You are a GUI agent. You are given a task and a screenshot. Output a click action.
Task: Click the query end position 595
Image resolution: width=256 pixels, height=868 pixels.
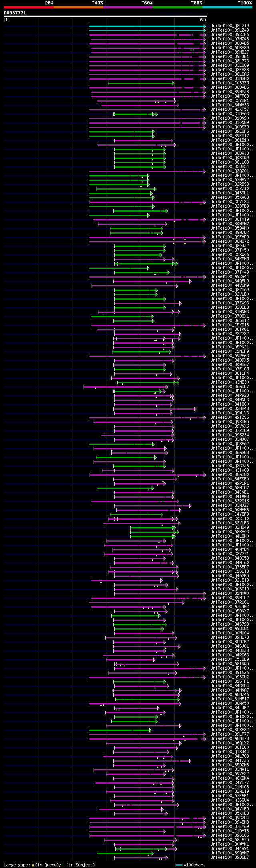pos(202,20)
